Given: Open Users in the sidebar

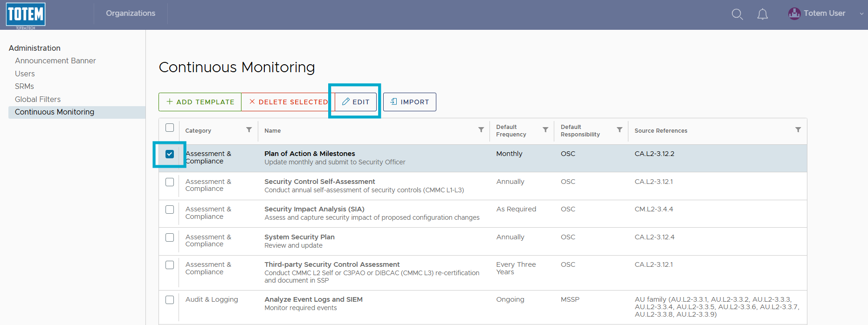Looking at the screenshot, I should point(25,74).
